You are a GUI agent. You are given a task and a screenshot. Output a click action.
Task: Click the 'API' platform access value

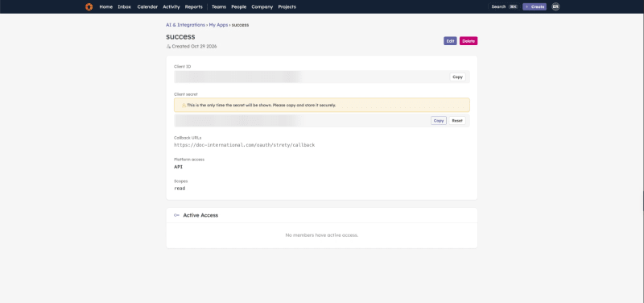(178, 167)
